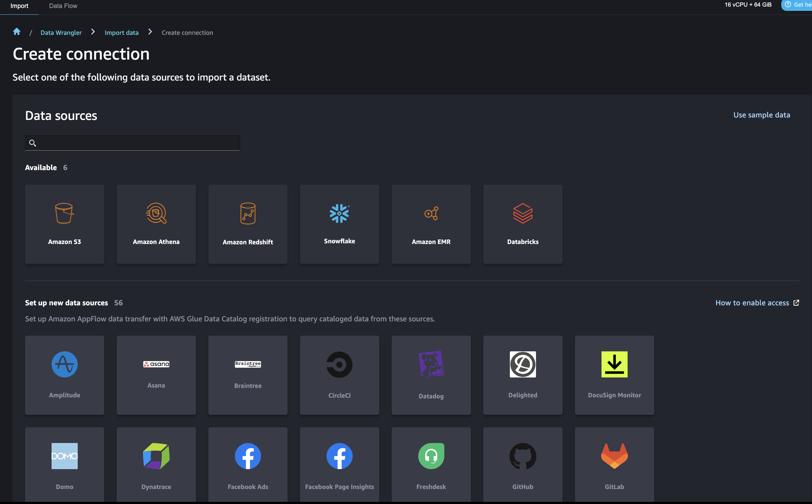Screen dimensions: 812x504
Task: Navigate to Data Wrangler breadcrumb
Action: click(x=61, y=33)
